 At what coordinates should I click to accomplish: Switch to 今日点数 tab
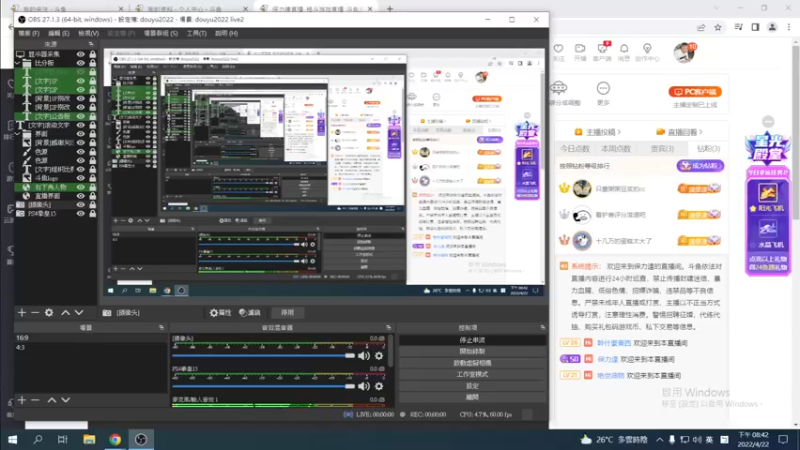575,148
